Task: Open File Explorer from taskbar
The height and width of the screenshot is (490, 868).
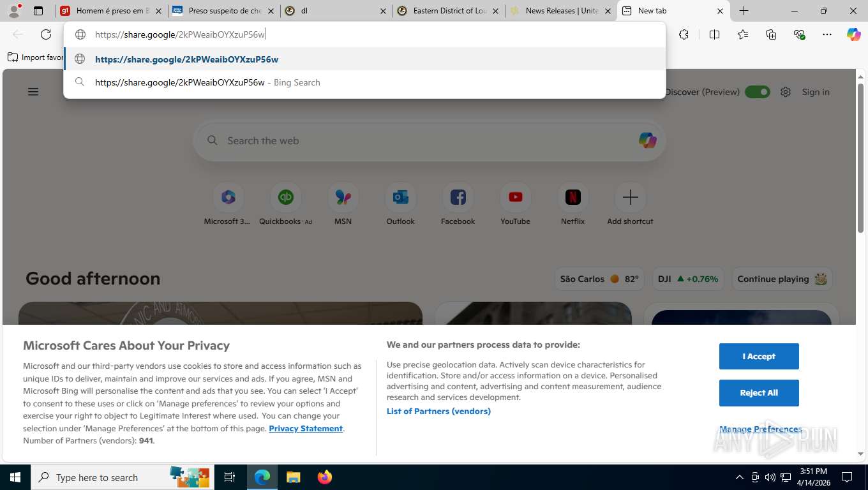Action: tap(293, 477)
